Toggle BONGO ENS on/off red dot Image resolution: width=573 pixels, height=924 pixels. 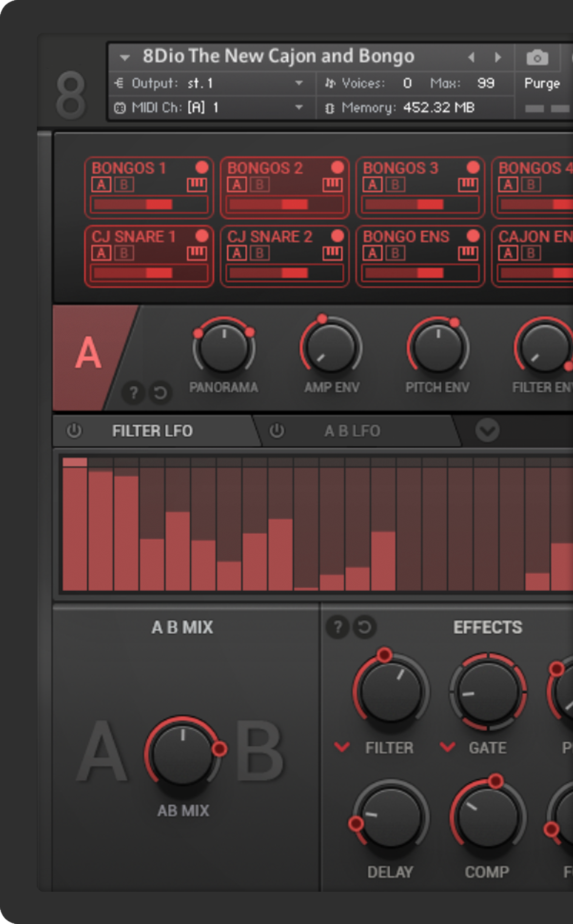point(473,236)
